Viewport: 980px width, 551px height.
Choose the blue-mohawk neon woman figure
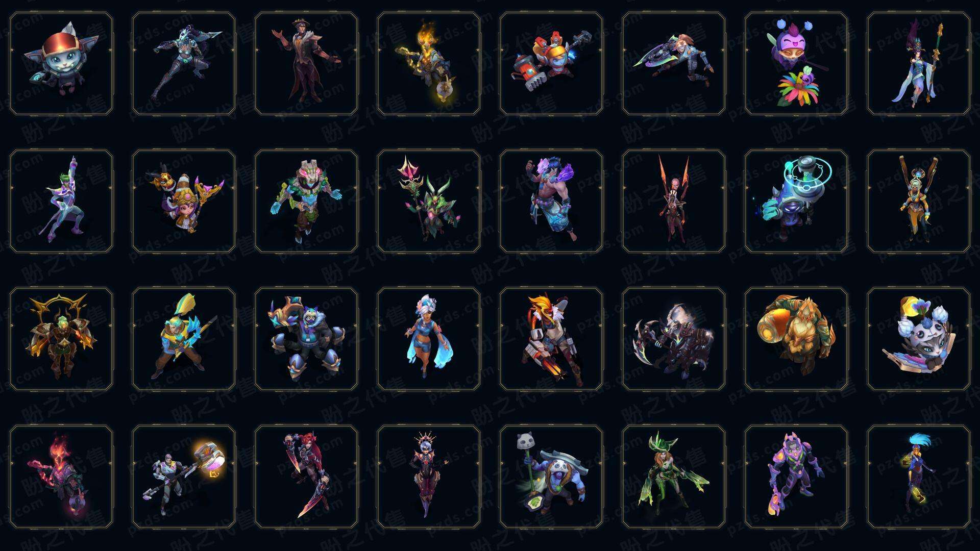tap(919, 477)
